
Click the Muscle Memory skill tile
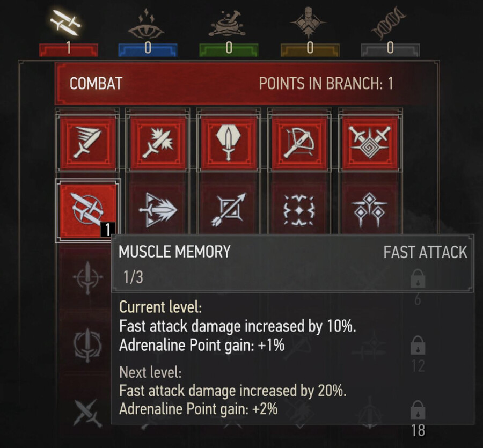pyautogui.click(x=88, y=210)
